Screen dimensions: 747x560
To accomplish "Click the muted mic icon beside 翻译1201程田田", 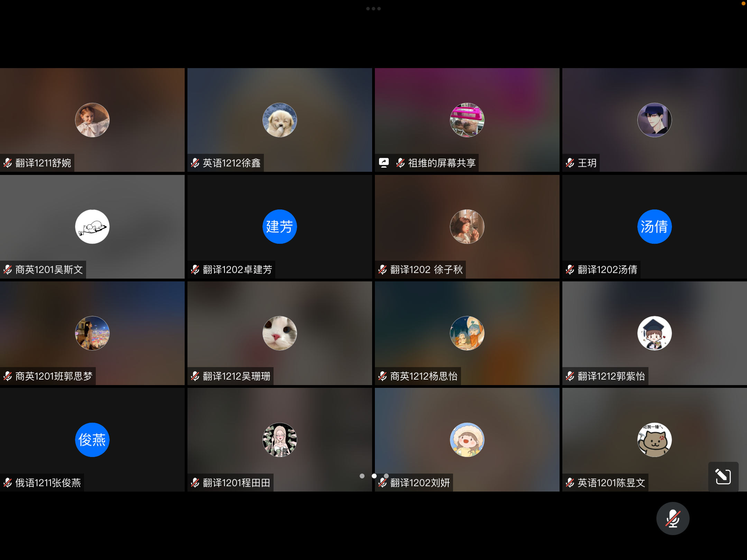I will coord(195,483).
